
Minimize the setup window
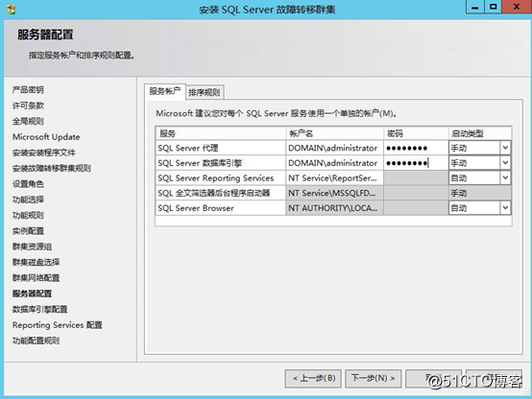pos(475,7)
